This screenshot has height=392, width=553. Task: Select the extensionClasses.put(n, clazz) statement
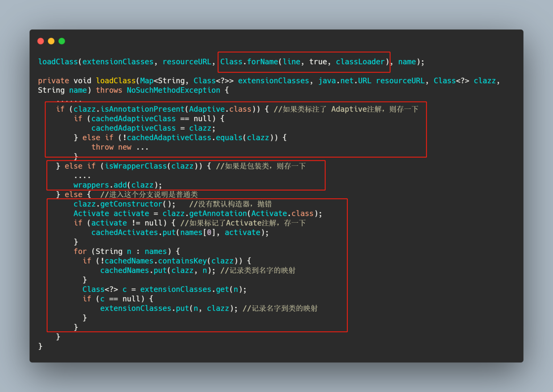tap(167, 308)
